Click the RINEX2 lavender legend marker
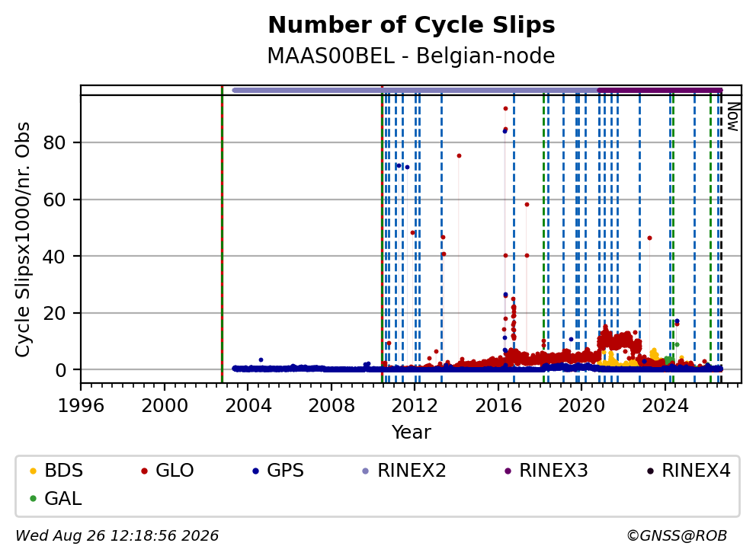This screenshot has height=559, width=756. point(366,471)
